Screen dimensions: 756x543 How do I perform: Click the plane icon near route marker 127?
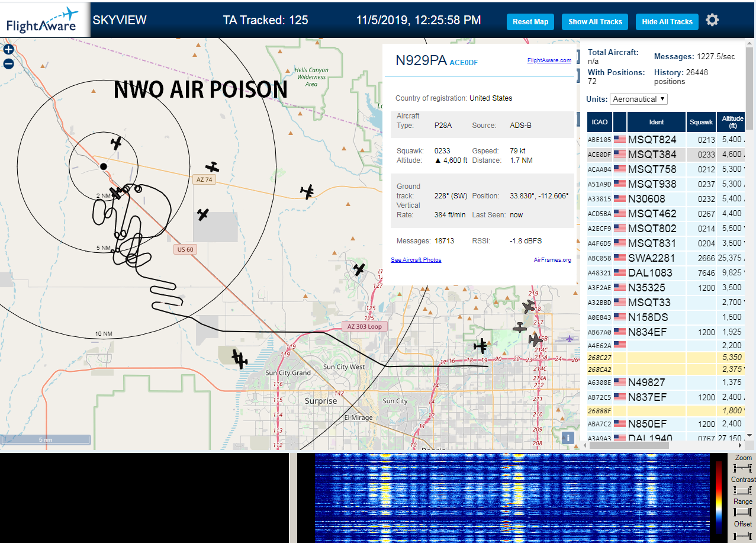tap(359, 269)
